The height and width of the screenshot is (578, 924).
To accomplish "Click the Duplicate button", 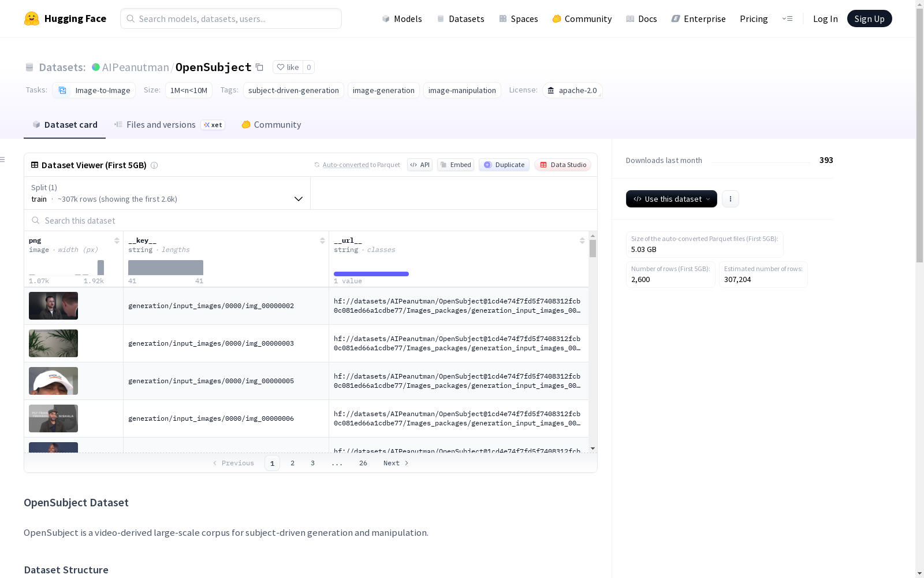I will (504, 165).
